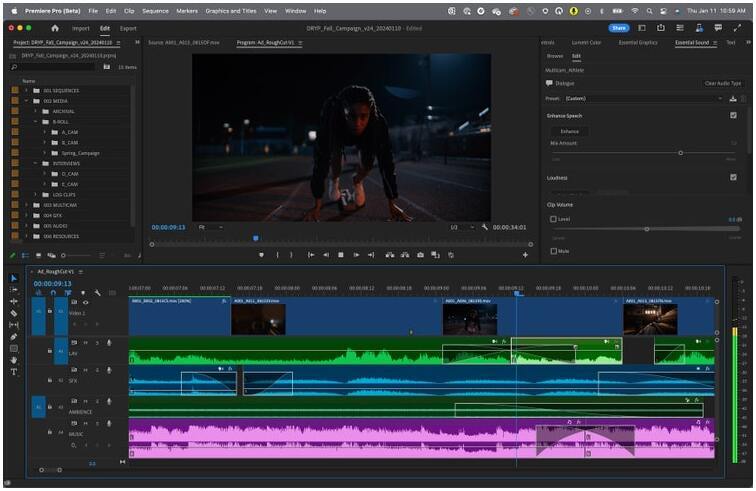The width and height of the screenshot is (756, 491).
Task: Select the Rectangle tool
Action: coord(14,348)
